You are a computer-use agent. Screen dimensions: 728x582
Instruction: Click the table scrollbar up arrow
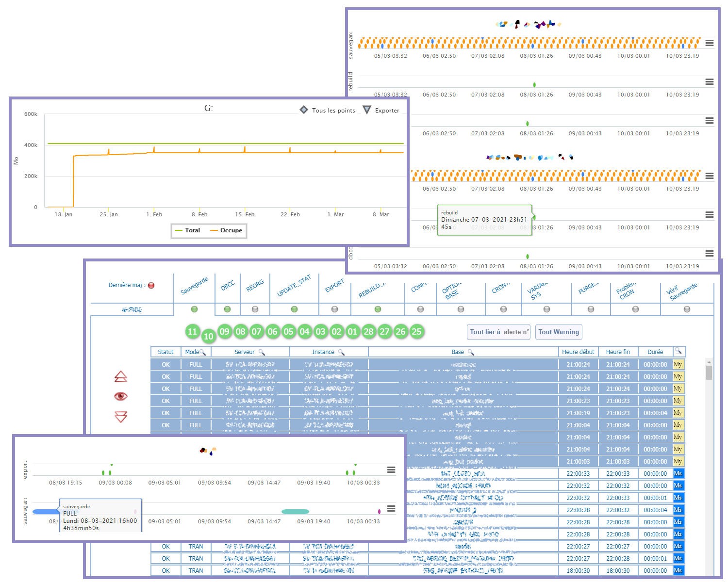point(709,362)
